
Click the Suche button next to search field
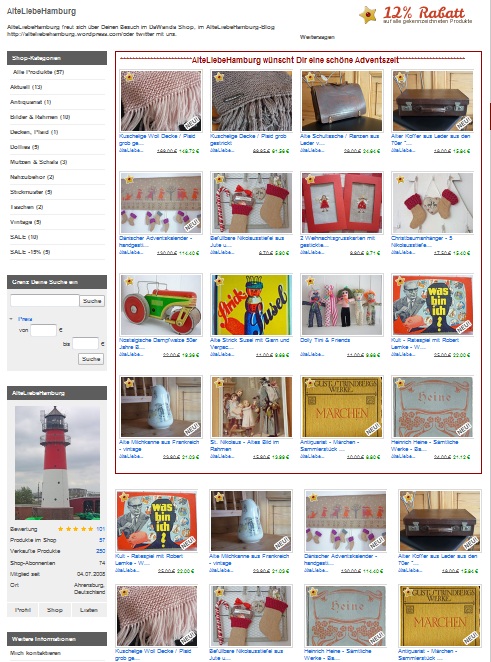(92, 301)
